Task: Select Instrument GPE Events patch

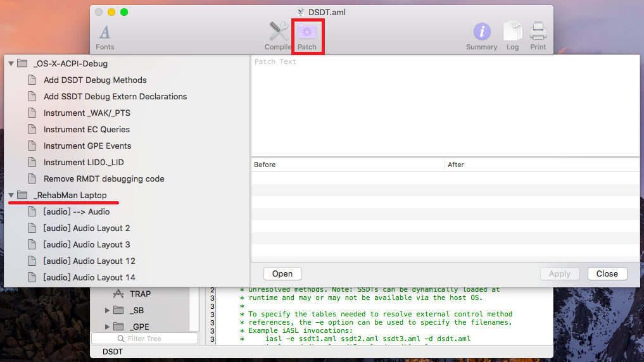Action: click(x=87, y=146)
